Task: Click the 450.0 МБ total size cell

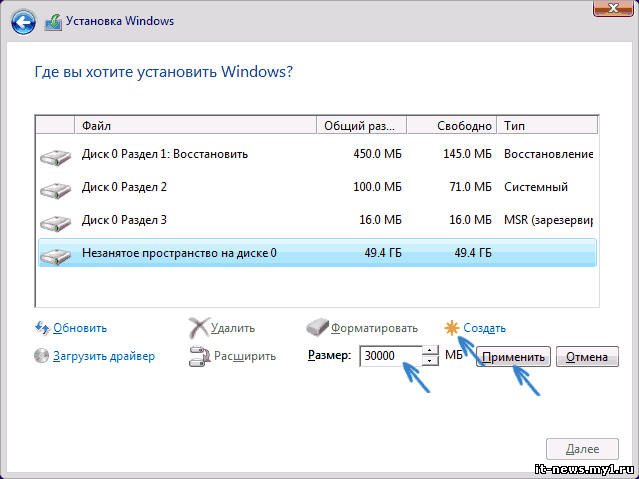Action: coord(377,154)
